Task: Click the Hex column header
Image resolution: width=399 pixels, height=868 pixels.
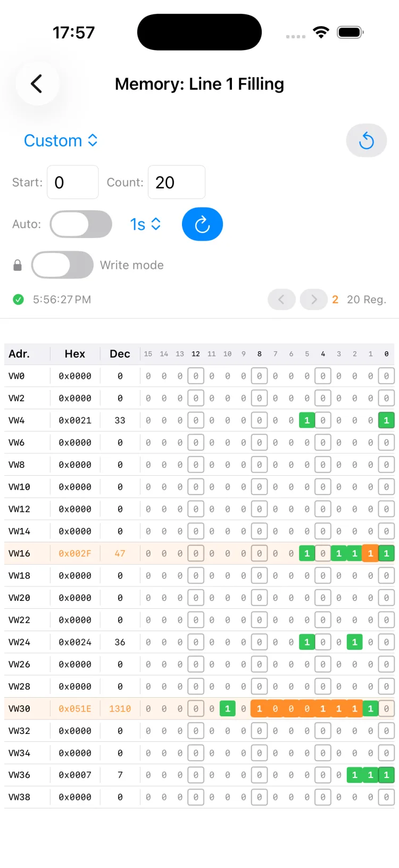Action: [x=75, y=354]
